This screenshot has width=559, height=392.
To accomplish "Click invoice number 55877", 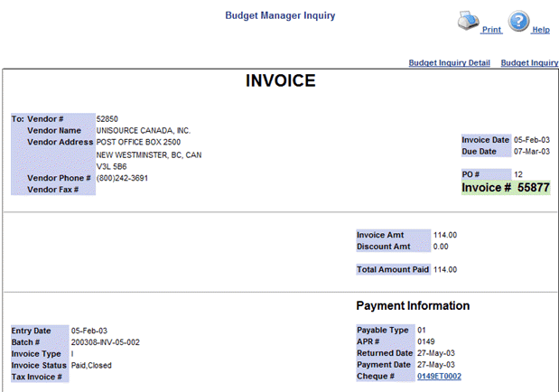I will click(534, 188).
